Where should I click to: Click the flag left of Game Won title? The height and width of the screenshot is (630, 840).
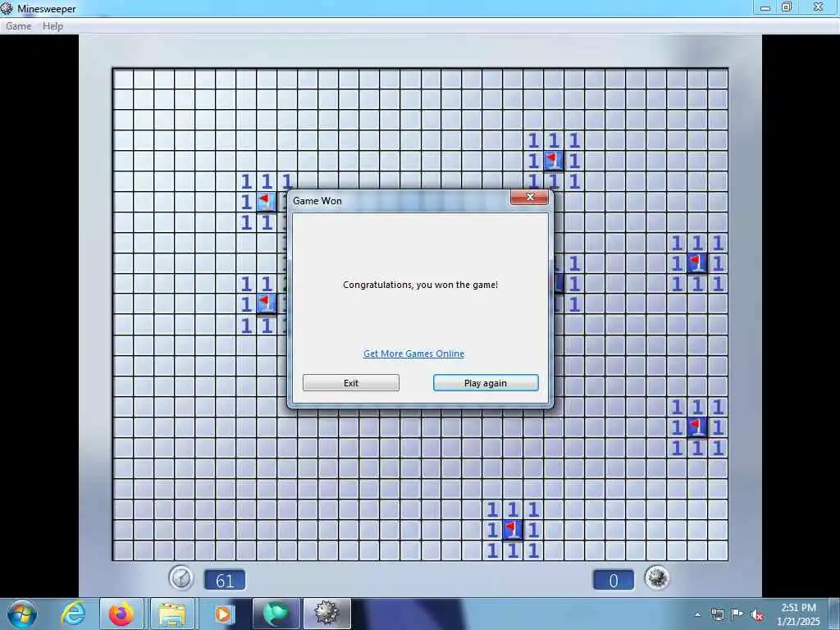(267, 202)
